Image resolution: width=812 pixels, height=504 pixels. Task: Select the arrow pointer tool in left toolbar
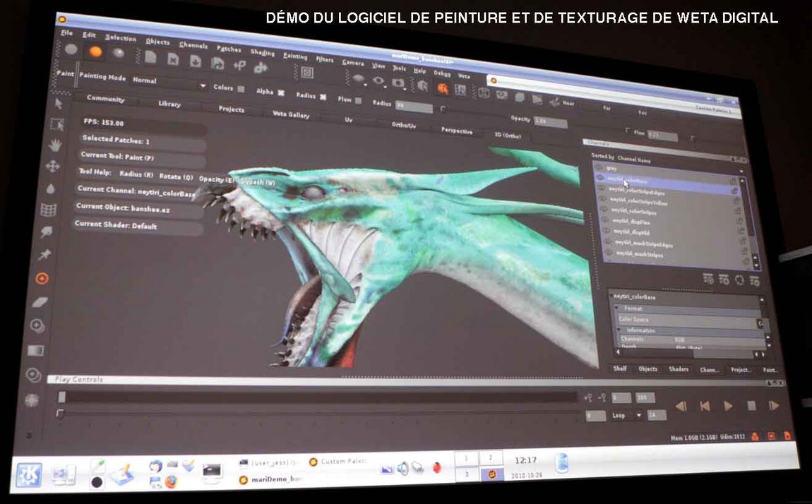click(x=59, y=104)
